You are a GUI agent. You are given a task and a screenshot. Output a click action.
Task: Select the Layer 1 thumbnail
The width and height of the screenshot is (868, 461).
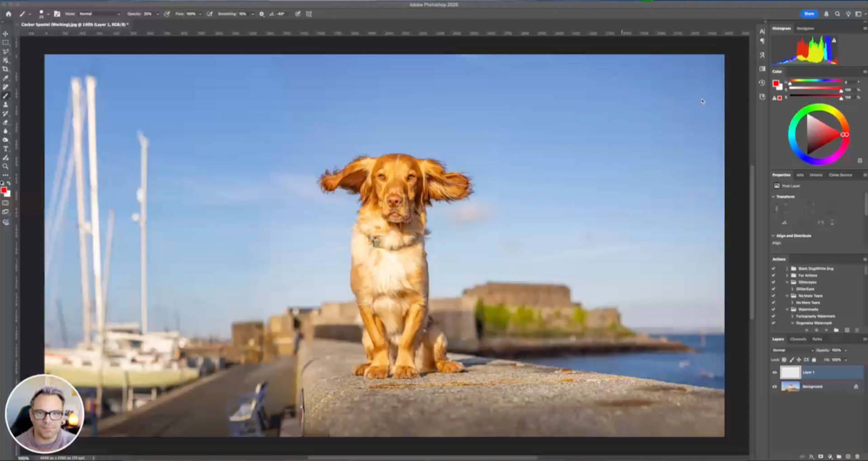[x=790, y=372]
